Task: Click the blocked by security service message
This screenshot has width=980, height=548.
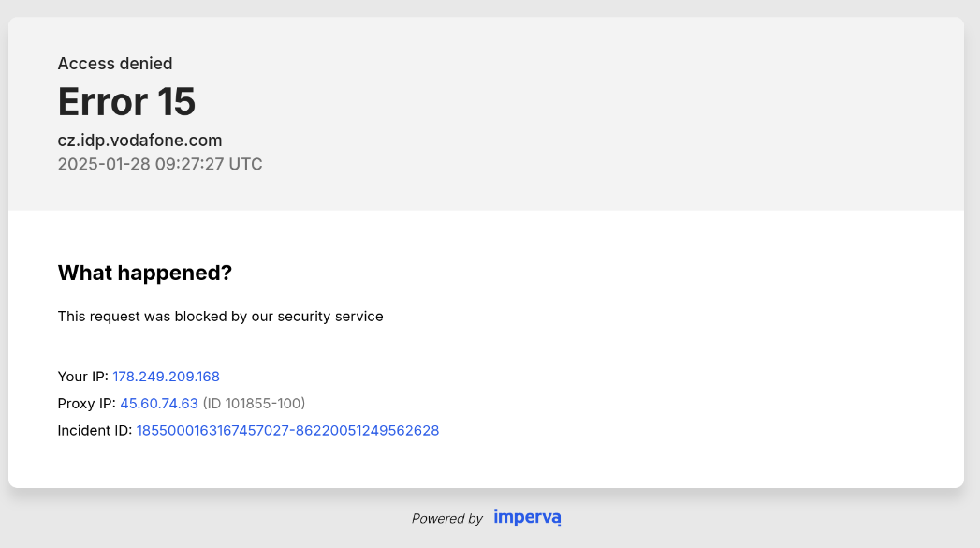Action: click(x=220, y=317)
